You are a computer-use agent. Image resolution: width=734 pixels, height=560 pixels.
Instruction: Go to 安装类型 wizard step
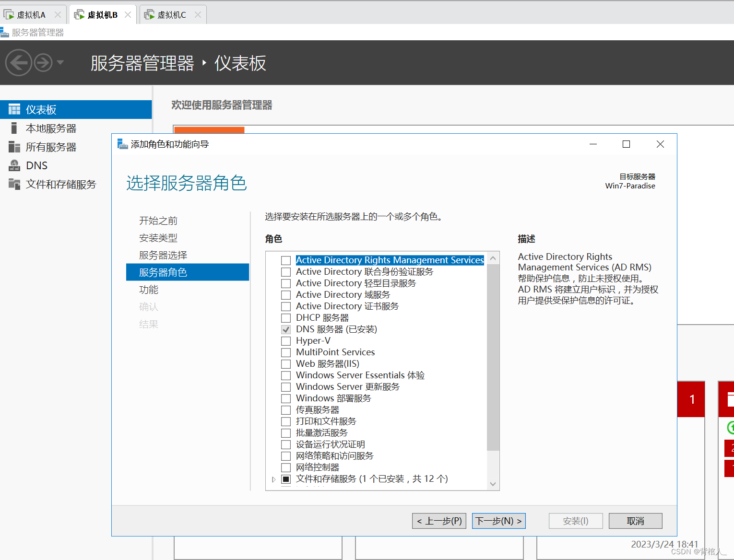point(158,238)
